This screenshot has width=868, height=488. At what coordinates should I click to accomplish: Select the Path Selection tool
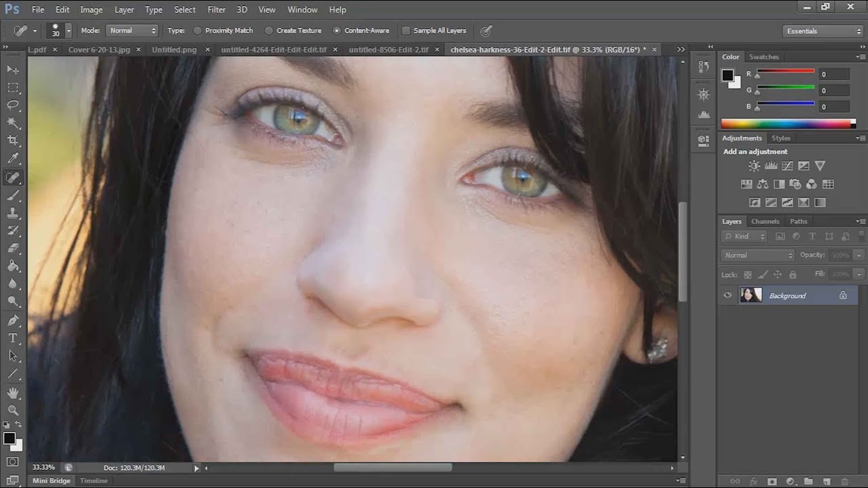[13, 355]
